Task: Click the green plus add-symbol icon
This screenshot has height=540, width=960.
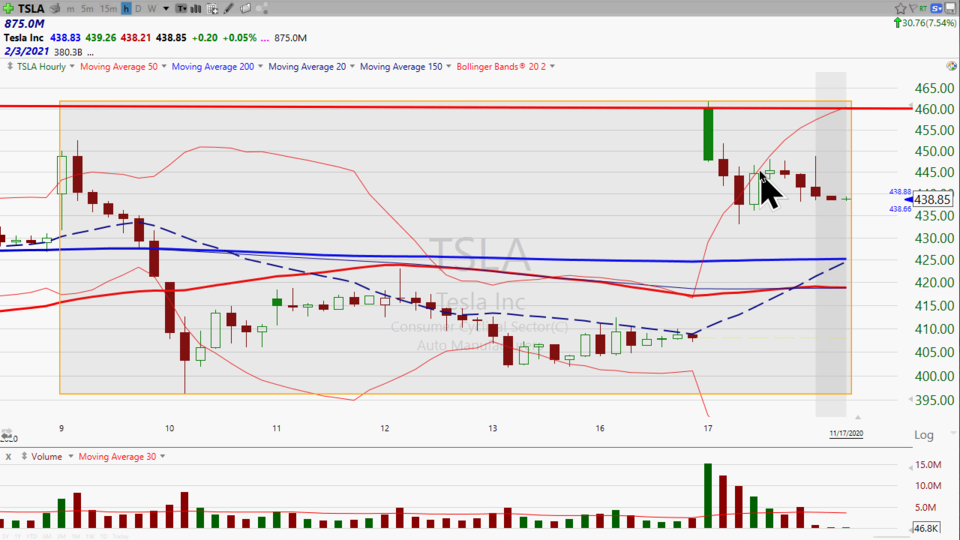Action: 8,9
